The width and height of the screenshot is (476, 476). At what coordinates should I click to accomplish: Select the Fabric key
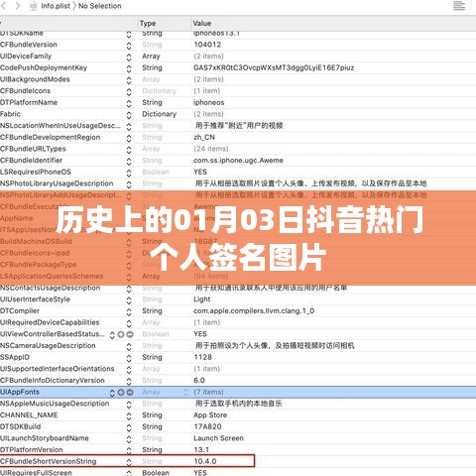10,114
